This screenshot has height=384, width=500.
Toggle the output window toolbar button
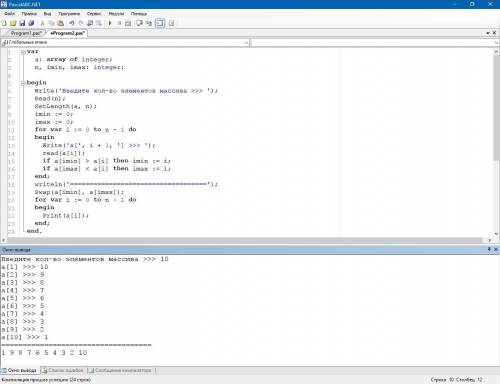[160, 23]
